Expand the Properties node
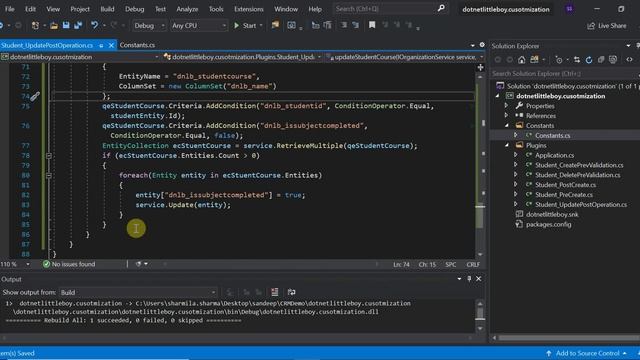 click(x=507, y=106)
